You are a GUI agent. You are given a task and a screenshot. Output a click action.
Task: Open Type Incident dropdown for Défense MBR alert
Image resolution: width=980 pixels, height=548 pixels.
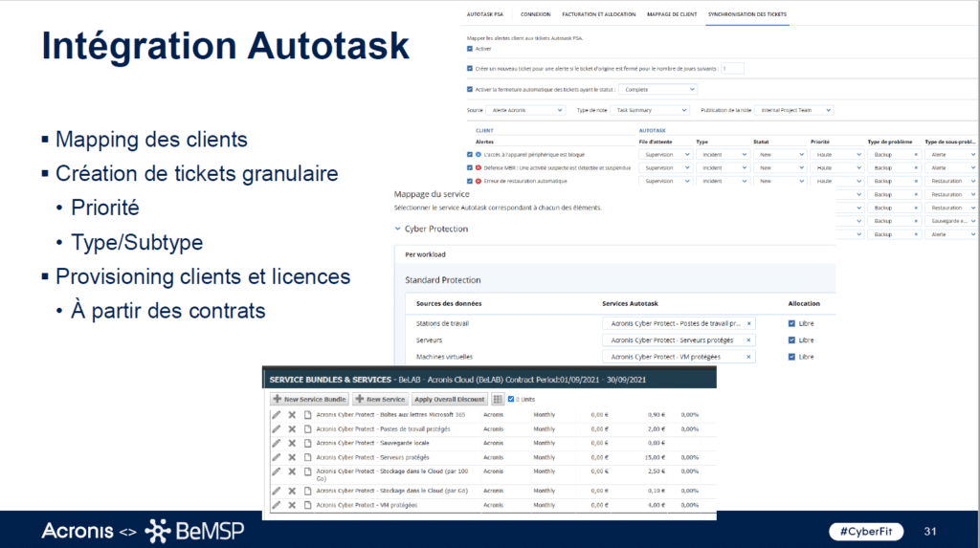click(723, 167)
